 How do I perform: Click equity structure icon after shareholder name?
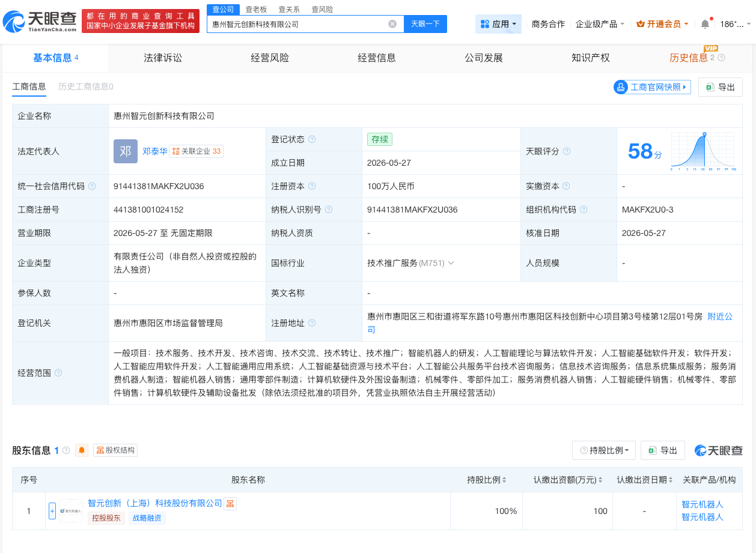tap(230, 504)
